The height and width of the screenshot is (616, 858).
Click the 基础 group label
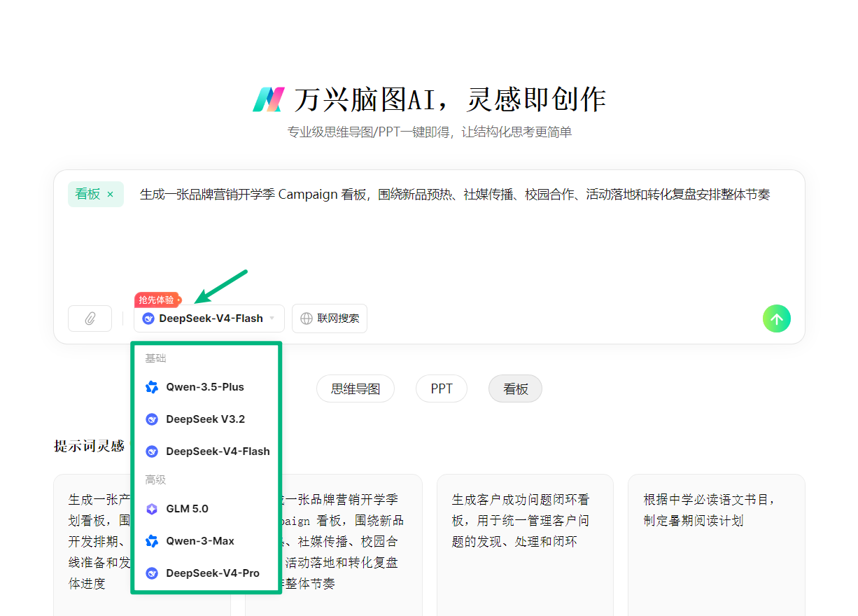[x=155, y=358]
